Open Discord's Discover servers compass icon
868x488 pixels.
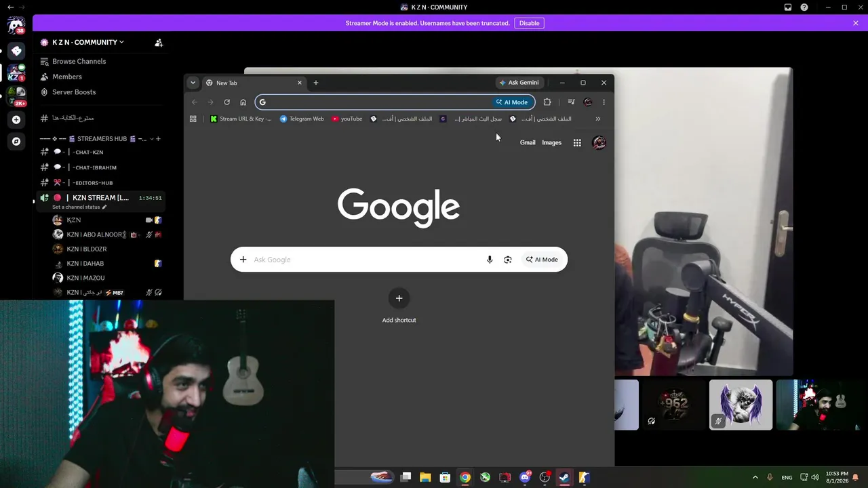[x=16, y=142]
